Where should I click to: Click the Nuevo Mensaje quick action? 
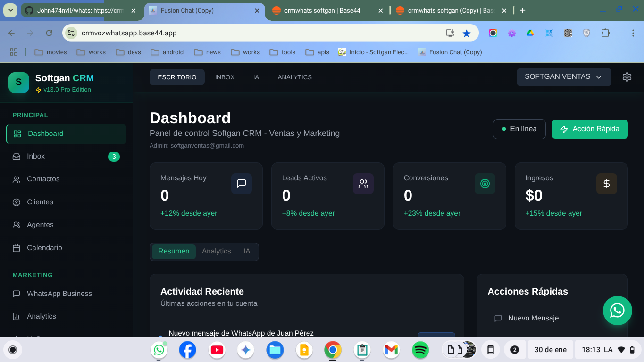552,318
